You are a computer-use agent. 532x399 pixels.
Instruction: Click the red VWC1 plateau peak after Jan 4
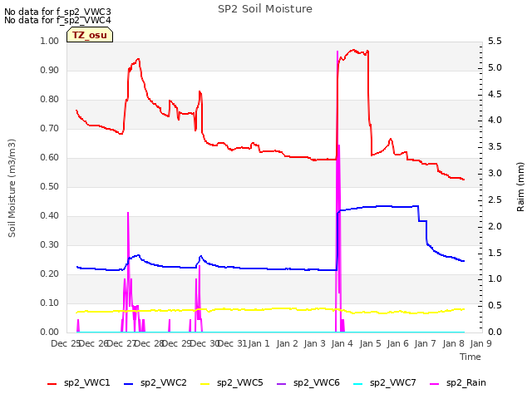click(353, 50)
